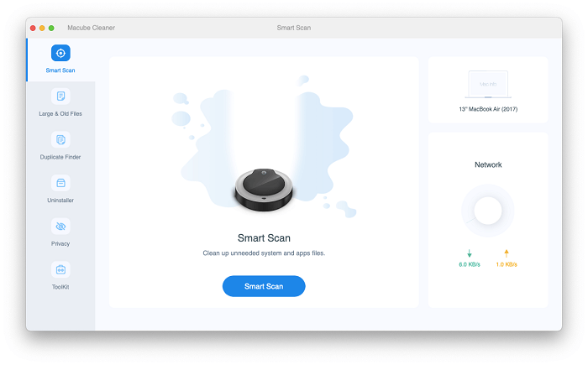Open the Privacy crossed-eye icon
The width and height of the screenshot is (588, 365).
point(60,227)
